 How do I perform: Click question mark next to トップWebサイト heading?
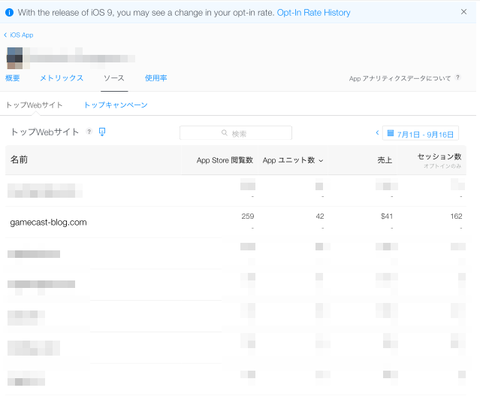click(89, 132)
